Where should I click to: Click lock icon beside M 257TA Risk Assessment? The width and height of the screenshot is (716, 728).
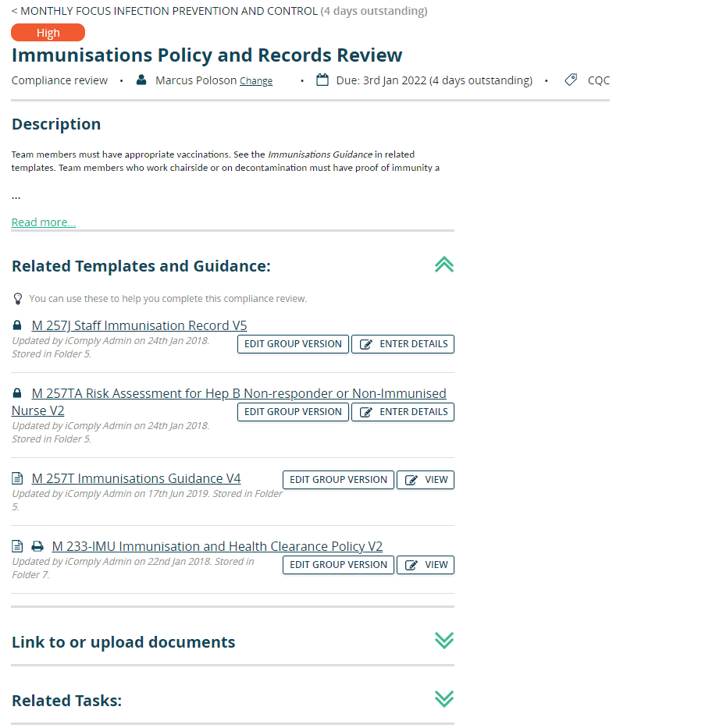coord(17,393)
